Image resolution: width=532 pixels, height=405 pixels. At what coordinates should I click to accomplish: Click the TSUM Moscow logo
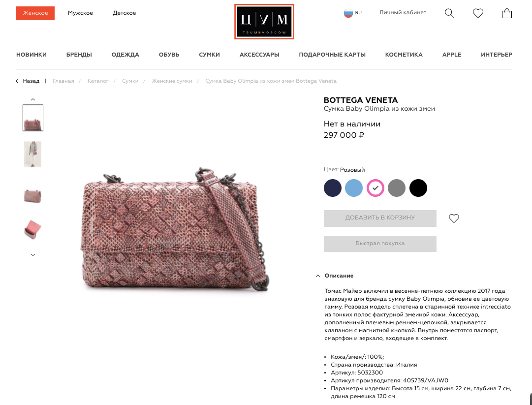[264, 22]
